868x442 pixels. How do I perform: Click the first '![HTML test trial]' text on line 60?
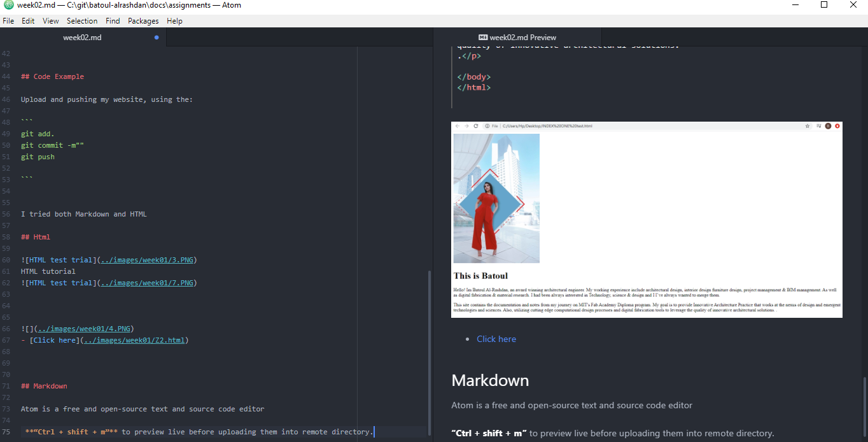click(x=59, y=260)
